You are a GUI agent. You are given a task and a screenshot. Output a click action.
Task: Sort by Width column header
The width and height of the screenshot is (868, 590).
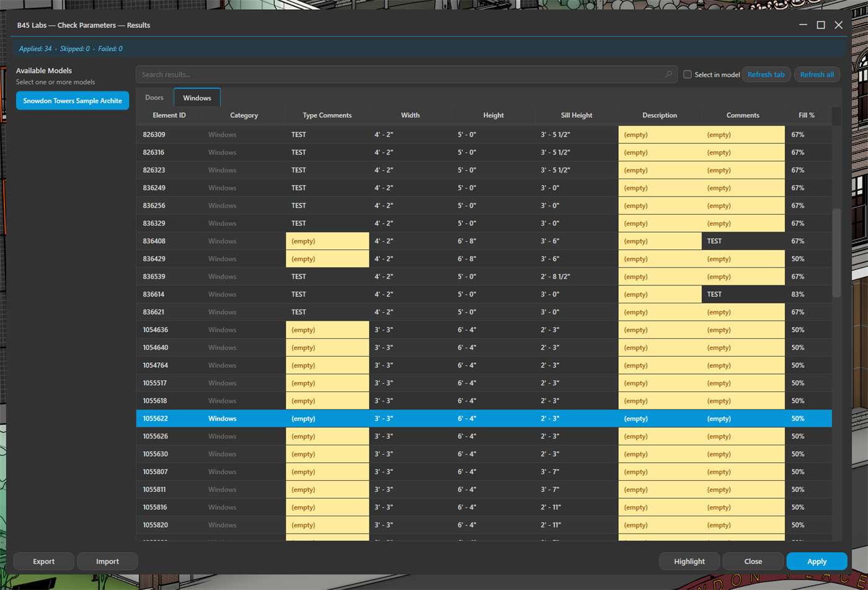pos(410,115)
